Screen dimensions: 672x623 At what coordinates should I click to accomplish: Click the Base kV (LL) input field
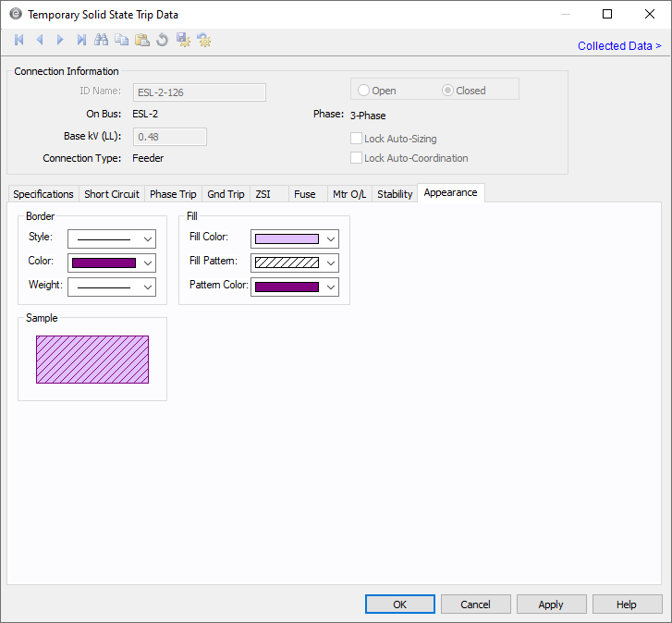pyautogui.click(x=170, y=137)
